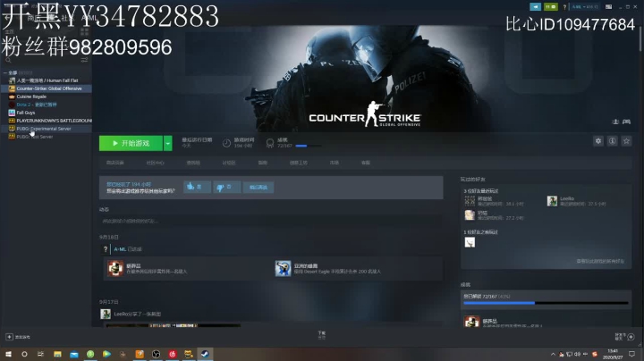Switch to Big Picture mode icon
The width and height of the screenshot is (644, 361).
[x=609, y=7]
